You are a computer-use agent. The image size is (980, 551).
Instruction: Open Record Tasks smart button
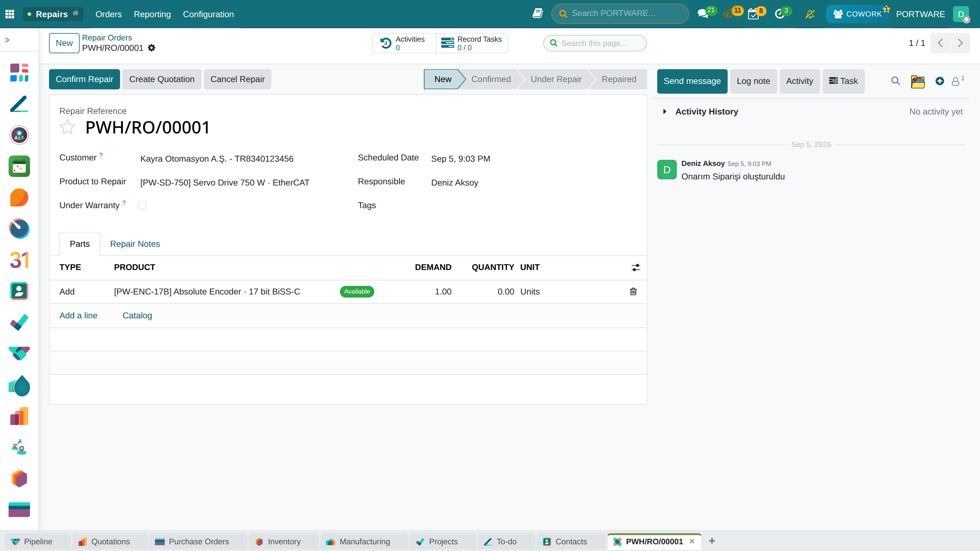click(x=472, y=43)
